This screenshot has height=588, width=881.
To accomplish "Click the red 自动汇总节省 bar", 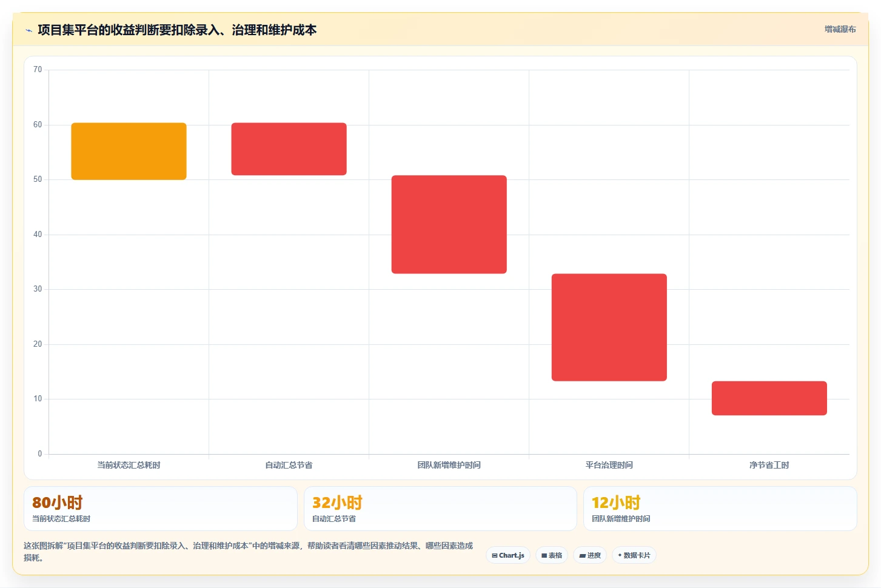I will [x=289, y=149].
